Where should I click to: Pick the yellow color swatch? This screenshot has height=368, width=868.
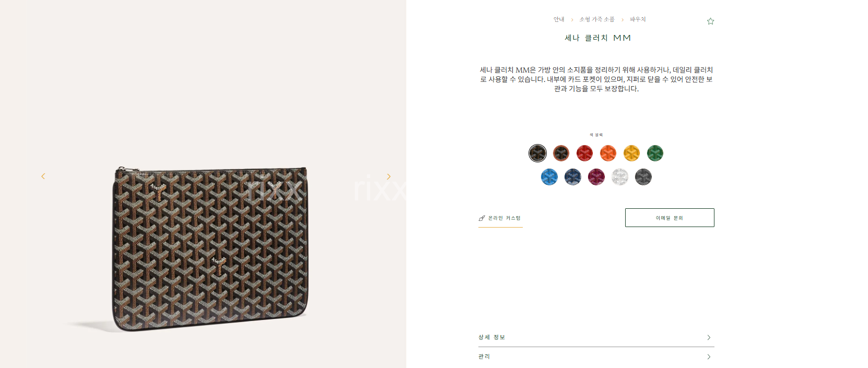pyautogui.click(x=631, y=153)
